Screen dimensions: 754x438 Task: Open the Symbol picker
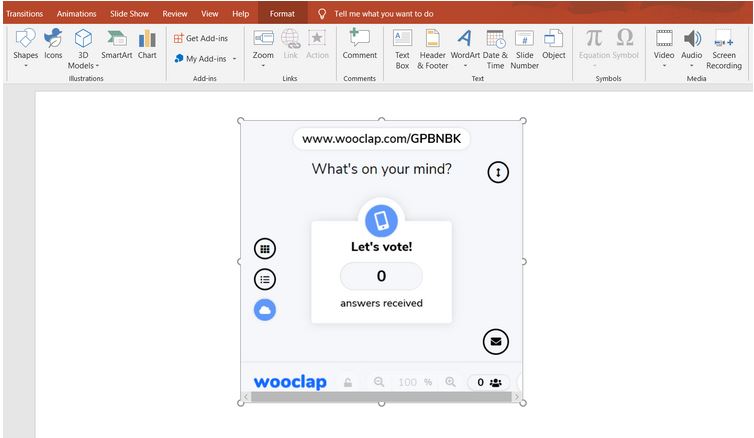pyautogui.click(x=625, y=44)
